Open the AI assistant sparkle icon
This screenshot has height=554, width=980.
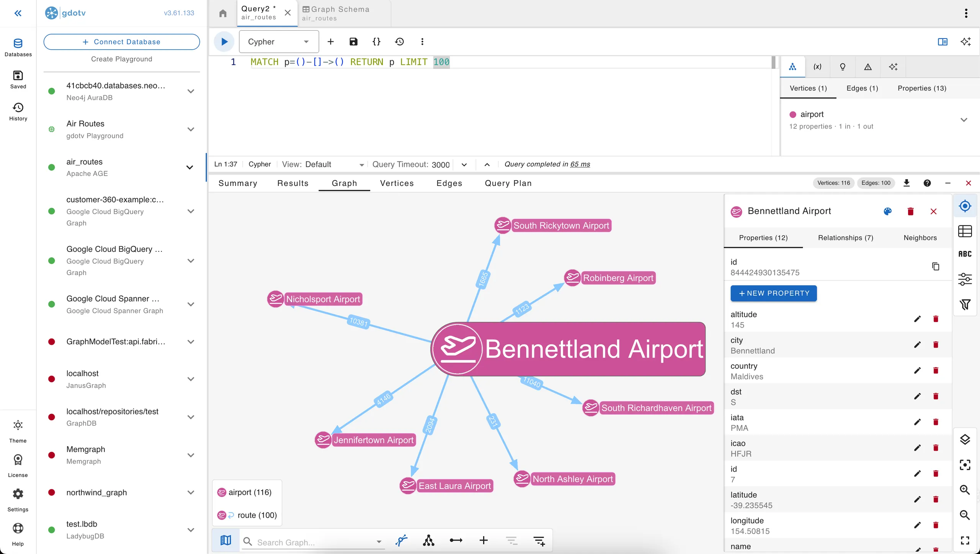966,42
